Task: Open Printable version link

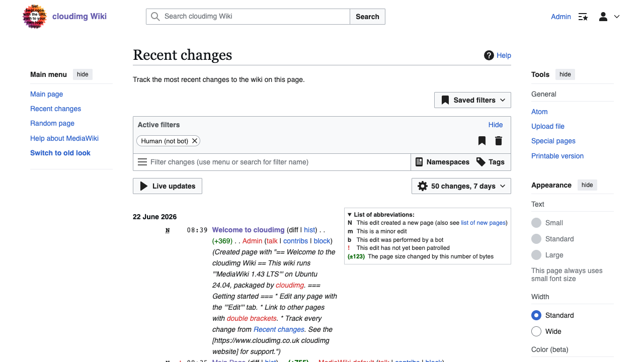Action: coord(557,156)
